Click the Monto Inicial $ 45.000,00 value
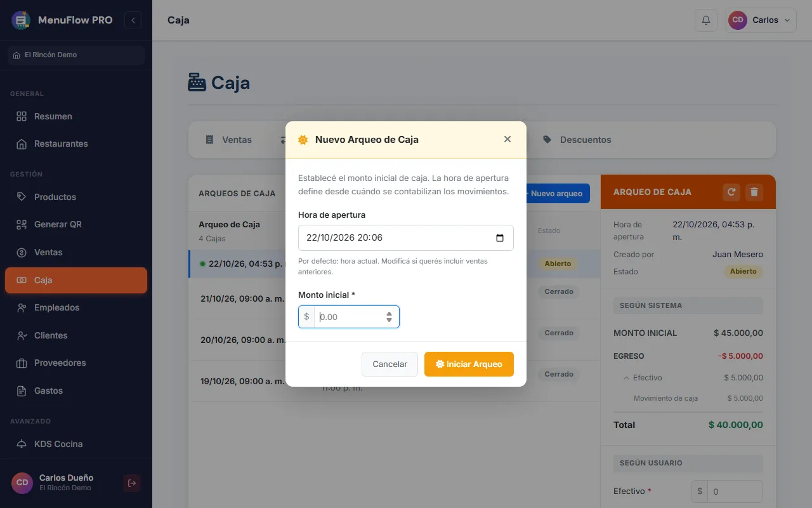This screenshot has width=812, height=508. tap(738, 333)
